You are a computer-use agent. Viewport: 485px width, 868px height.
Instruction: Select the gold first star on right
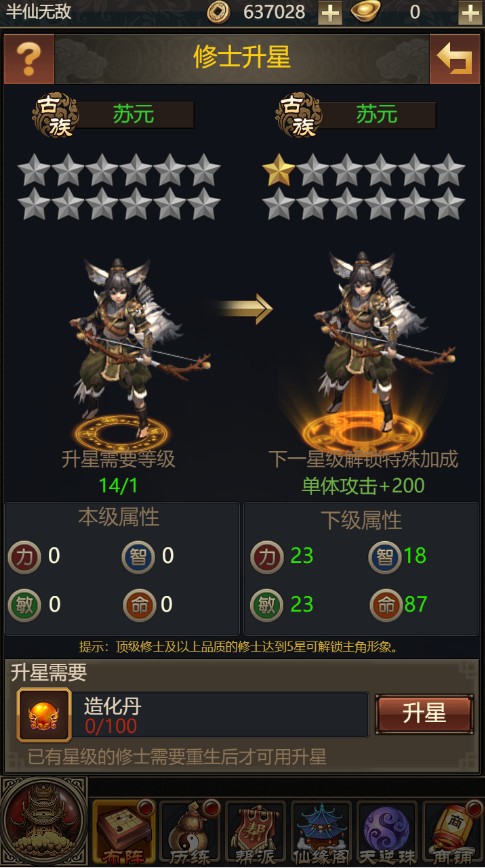click(278, 170)
